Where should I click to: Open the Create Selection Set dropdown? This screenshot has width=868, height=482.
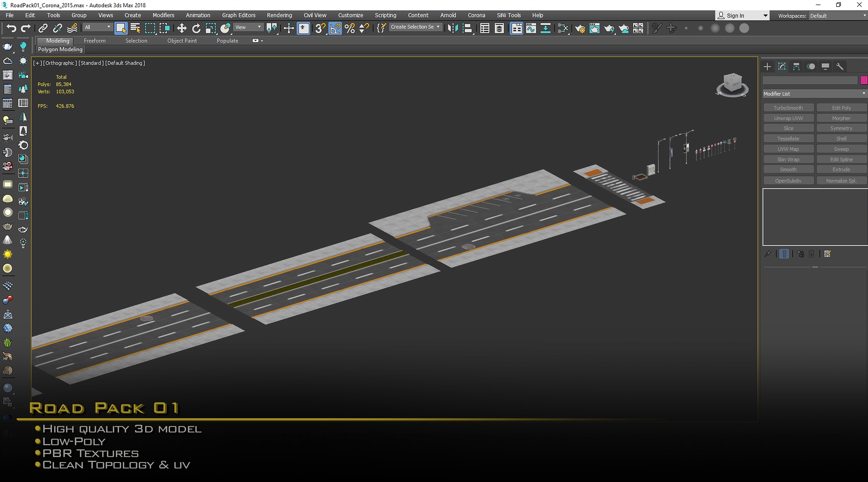415,27
